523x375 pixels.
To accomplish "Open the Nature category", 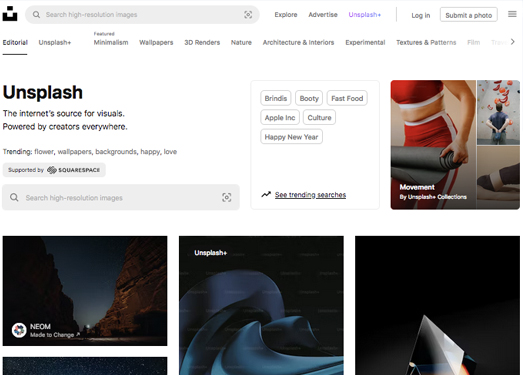I will tap(241, 42).
